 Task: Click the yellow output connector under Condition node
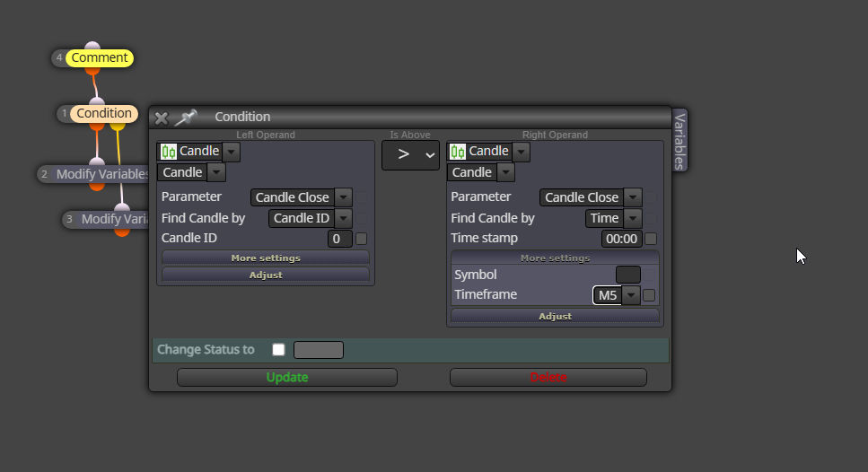(118, 127)
